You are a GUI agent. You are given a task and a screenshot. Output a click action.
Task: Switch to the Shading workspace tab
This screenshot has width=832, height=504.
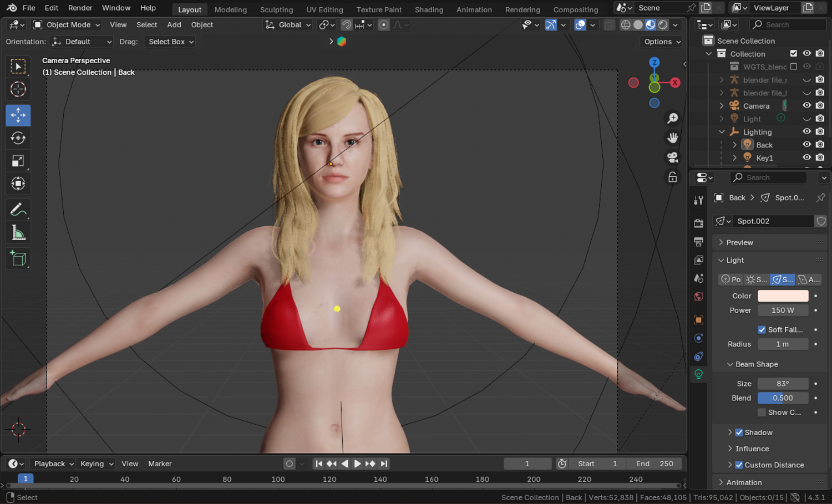click(x=429, y=9)
